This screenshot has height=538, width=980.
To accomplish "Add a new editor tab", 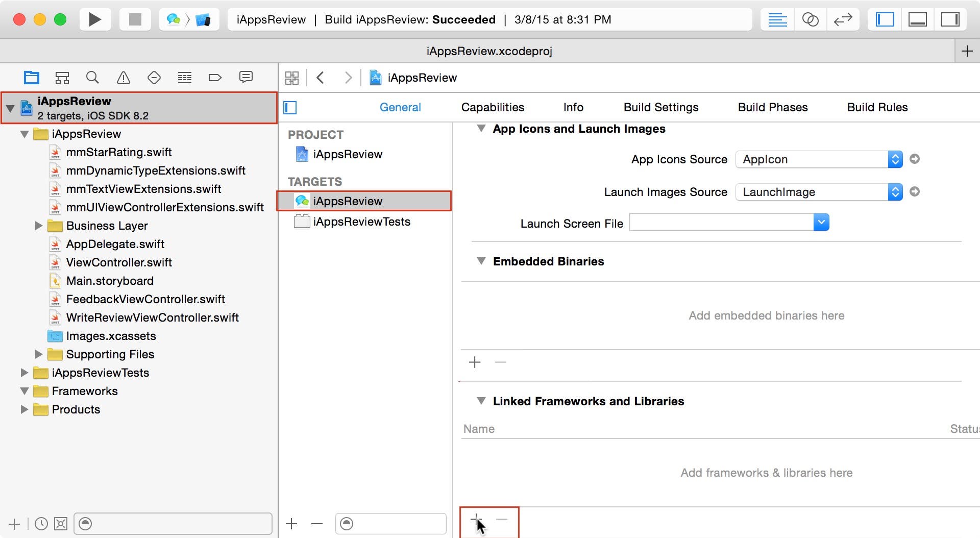I will pyautogui.click(x=967, y=51).
